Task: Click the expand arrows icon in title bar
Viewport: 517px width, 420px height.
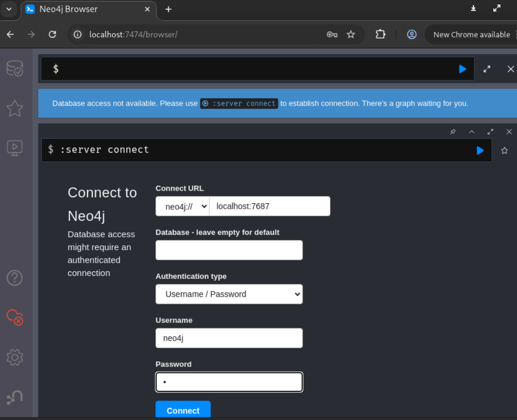Action: coord(497,9)
